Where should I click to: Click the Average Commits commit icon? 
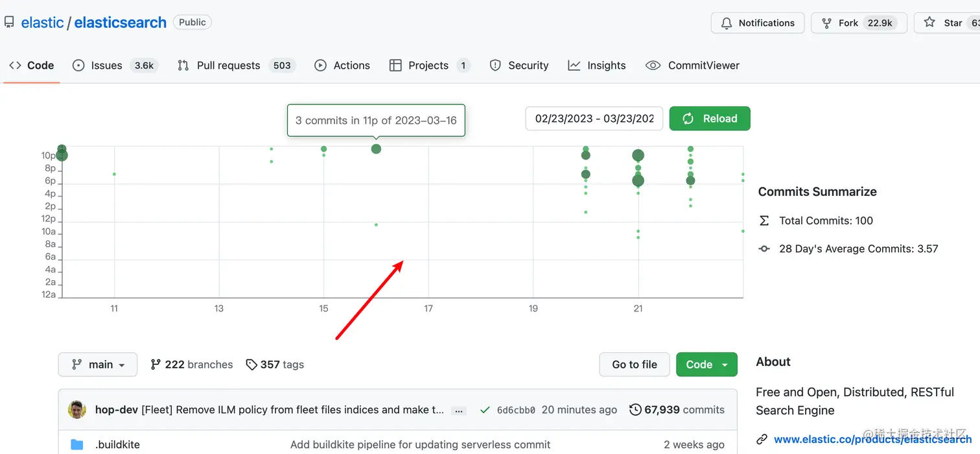point(764,249)
